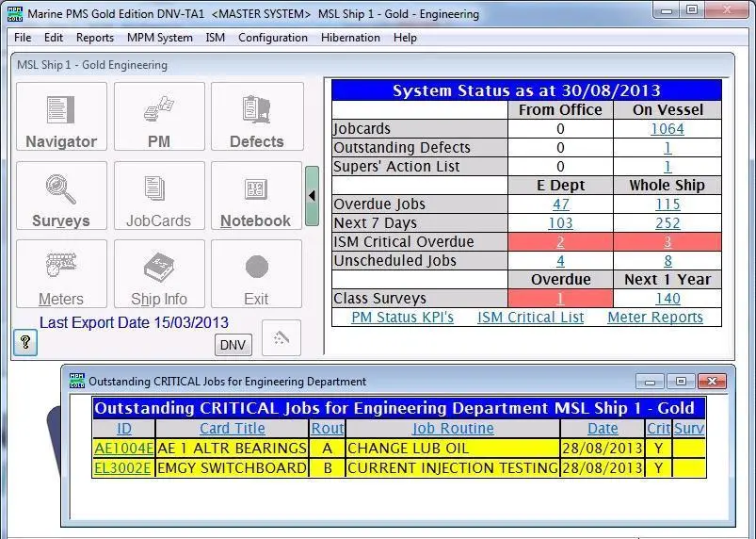Open the Edit menu

point(54,38)
